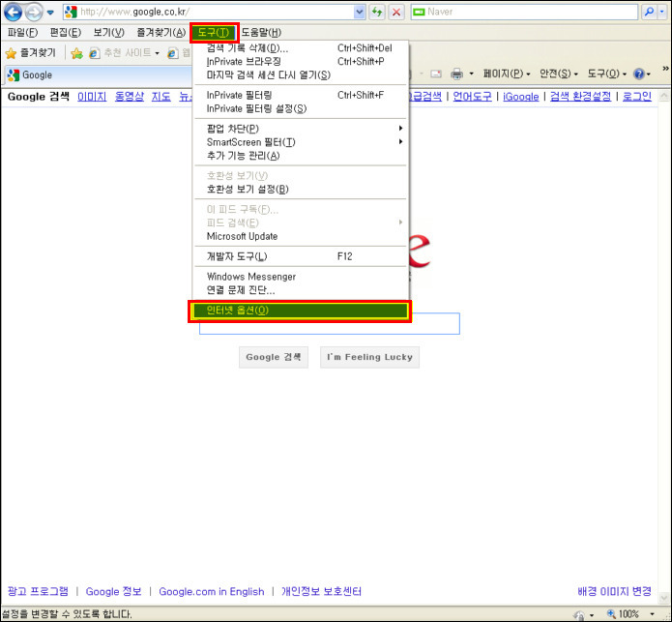672x622 pixels.
Task: Click the Naver search box
Action: (x=524, y=12)
